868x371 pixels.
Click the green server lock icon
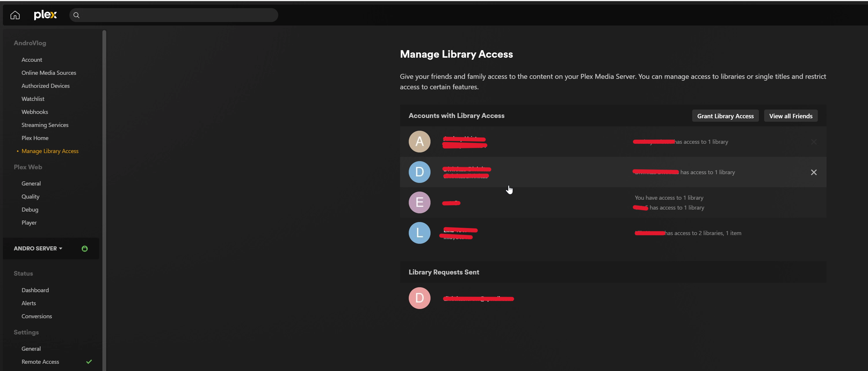tap(85, 248)
